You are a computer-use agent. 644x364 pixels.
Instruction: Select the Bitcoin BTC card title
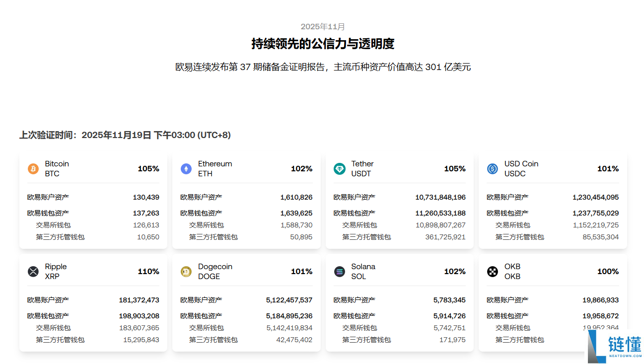tap(57, 169)
